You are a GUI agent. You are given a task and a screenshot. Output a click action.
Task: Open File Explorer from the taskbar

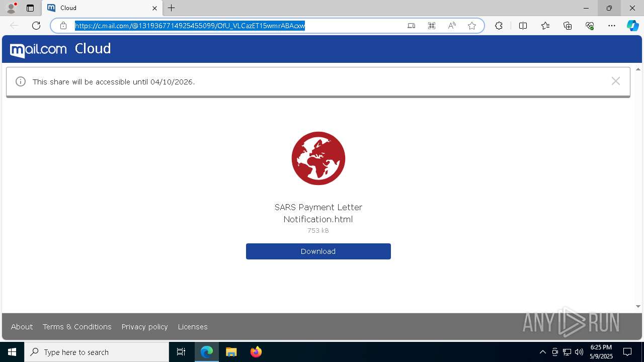coord(231,352)
